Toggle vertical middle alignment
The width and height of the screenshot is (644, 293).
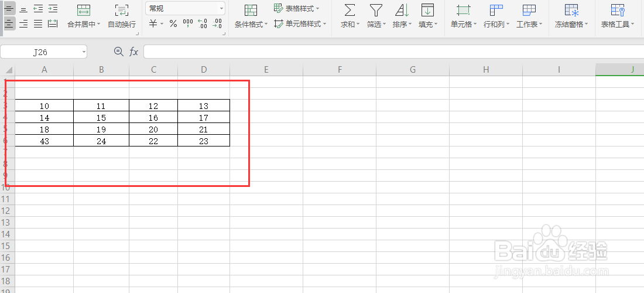[x=9, y=8]
